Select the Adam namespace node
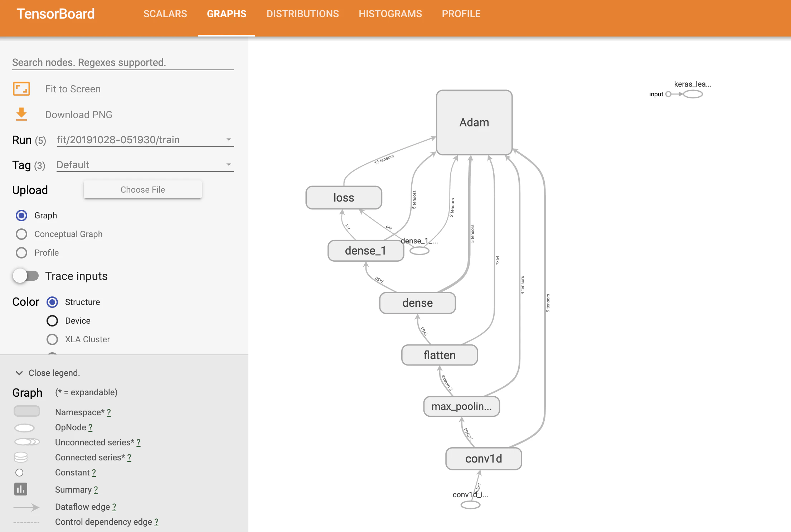Screen dimensions: 791x532 (474, 122)
